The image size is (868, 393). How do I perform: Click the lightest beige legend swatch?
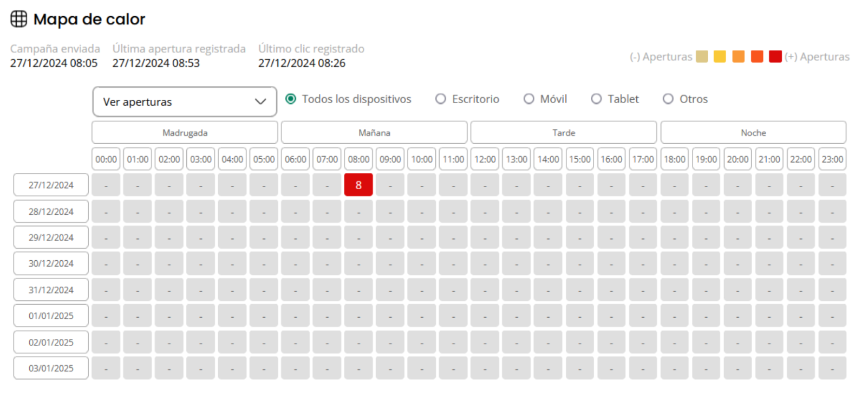click(702, 56)
